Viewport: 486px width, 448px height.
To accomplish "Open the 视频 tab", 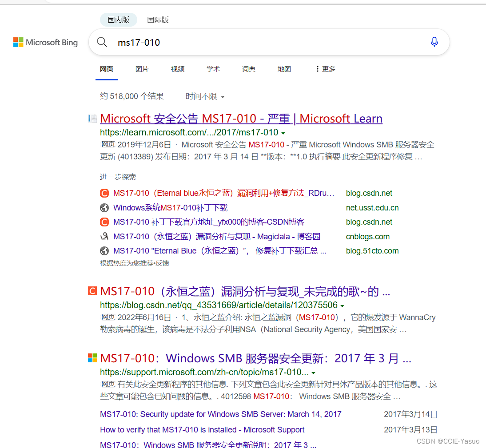I will [178, 69].
